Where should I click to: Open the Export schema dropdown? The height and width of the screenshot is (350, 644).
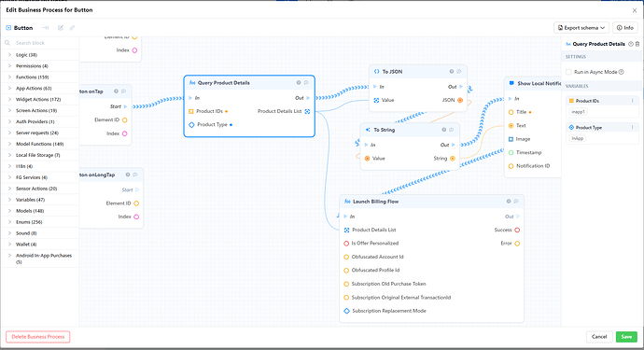(x=581, y=28)
